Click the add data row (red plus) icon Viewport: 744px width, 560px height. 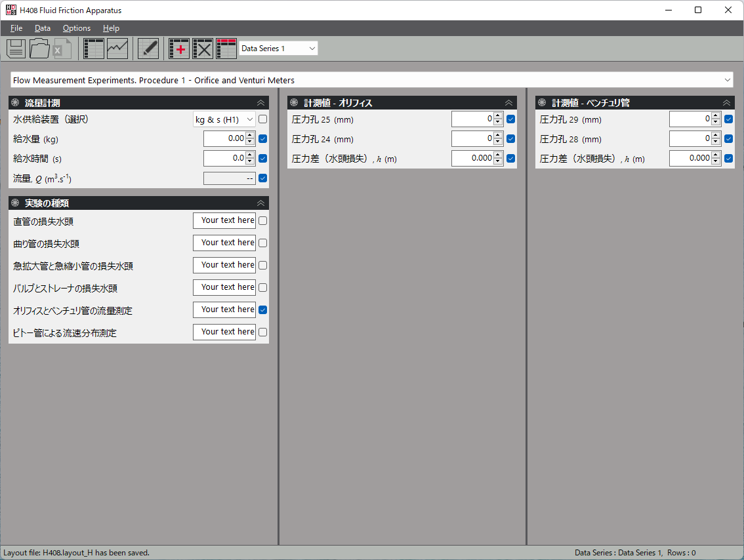click(x=179, y=49)
